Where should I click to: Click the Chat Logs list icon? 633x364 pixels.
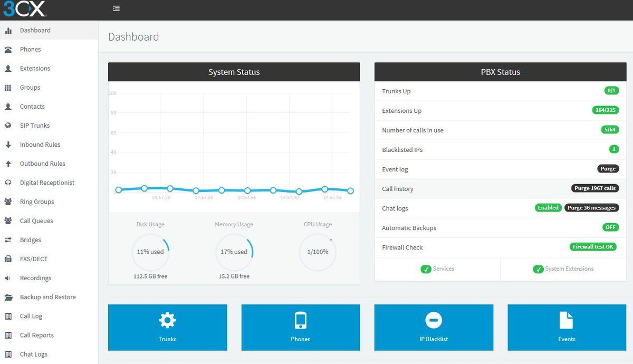8,354
